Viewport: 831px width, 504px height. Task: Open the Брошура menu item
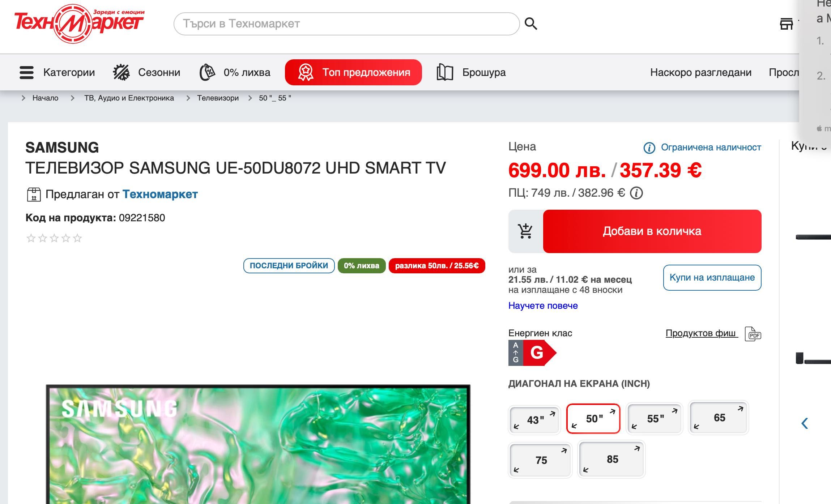click(471, 72)
